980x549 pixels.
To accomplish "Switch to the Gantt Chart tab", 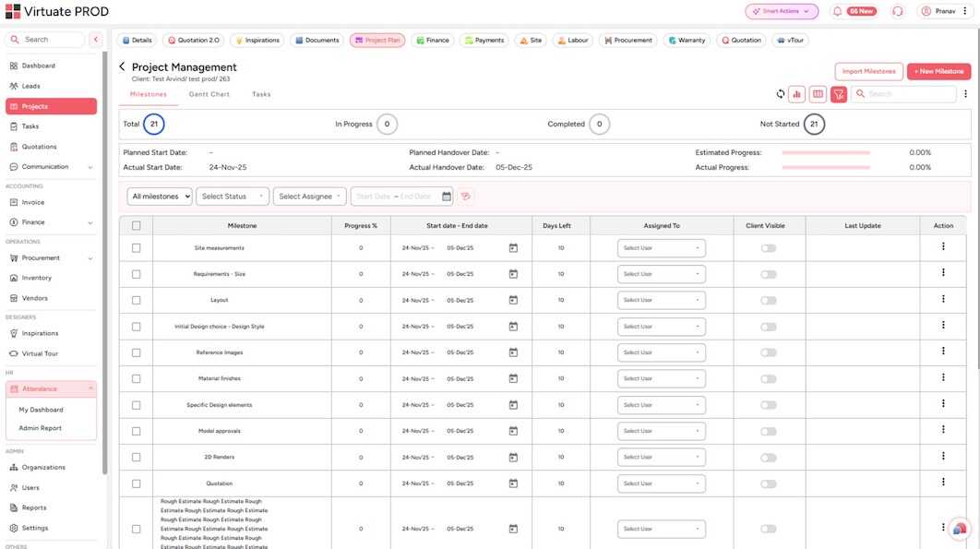I will 209,94.
